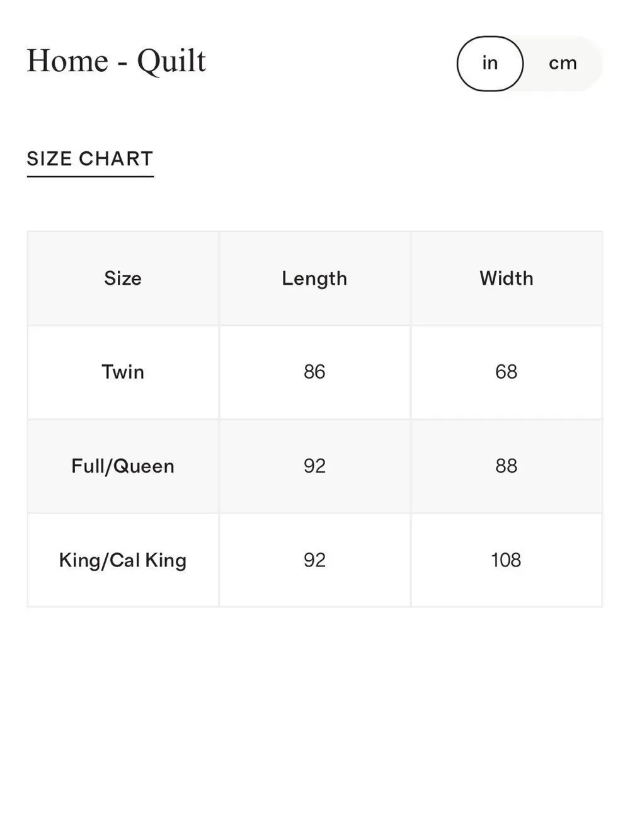Open the SIZE CHART tab
Viewport: 630px width, 840px height.
(90, 159)
